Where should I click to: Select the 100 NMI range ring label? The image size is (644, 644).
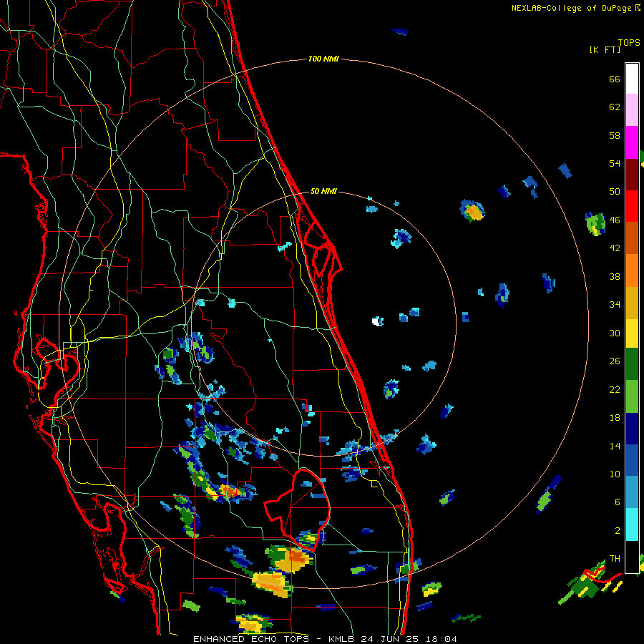(x=323, y=59)
